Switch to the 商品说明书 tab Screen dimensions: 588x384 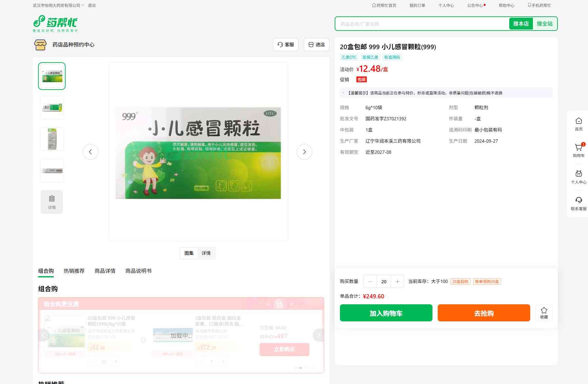pos(138,271)
